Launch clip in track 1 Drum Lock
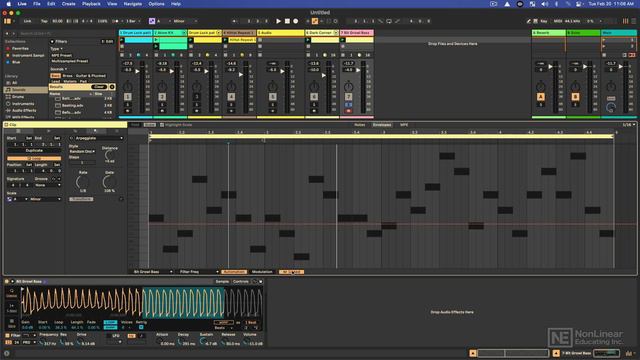 [122, 40]
